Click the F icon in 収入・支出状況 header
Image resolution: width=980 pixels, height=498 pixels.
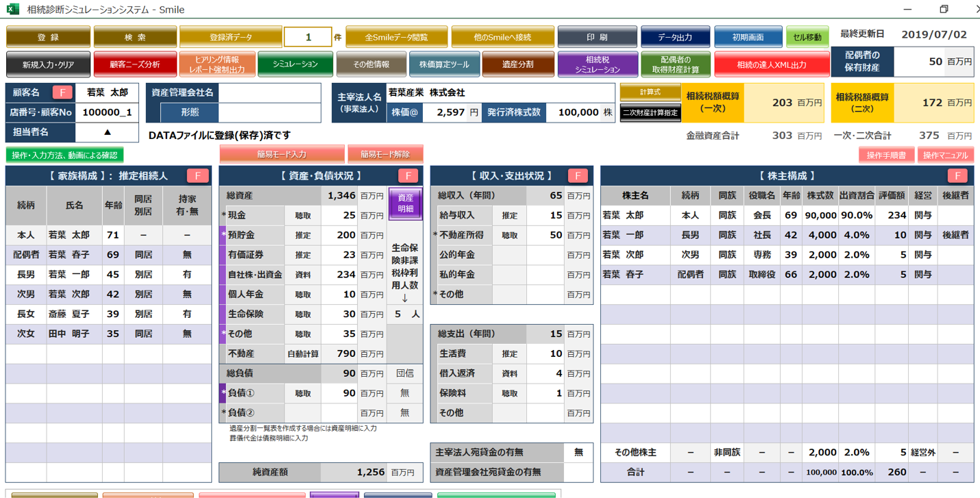point(578,176)
